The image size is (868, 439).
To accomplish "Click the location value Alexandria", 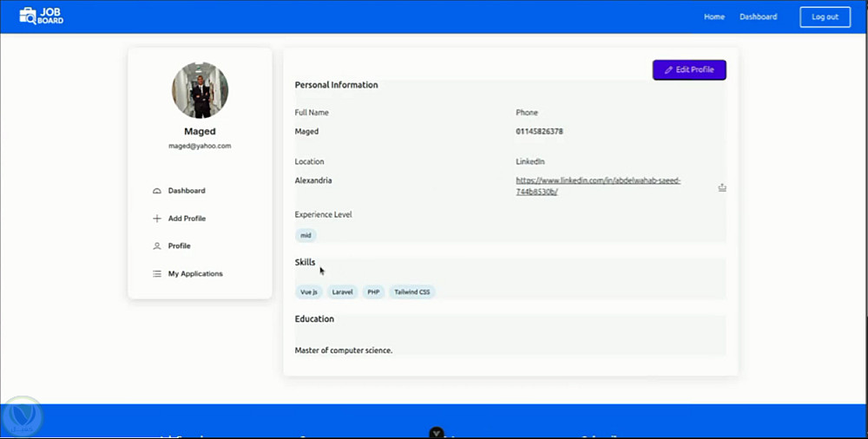I will coord(313,180).
